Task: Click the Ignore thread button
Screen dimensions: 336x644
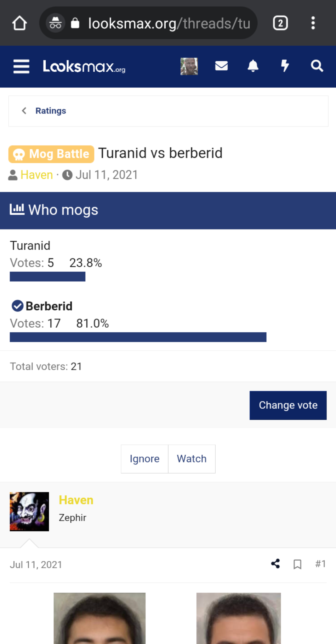Action: coord(145,459)
